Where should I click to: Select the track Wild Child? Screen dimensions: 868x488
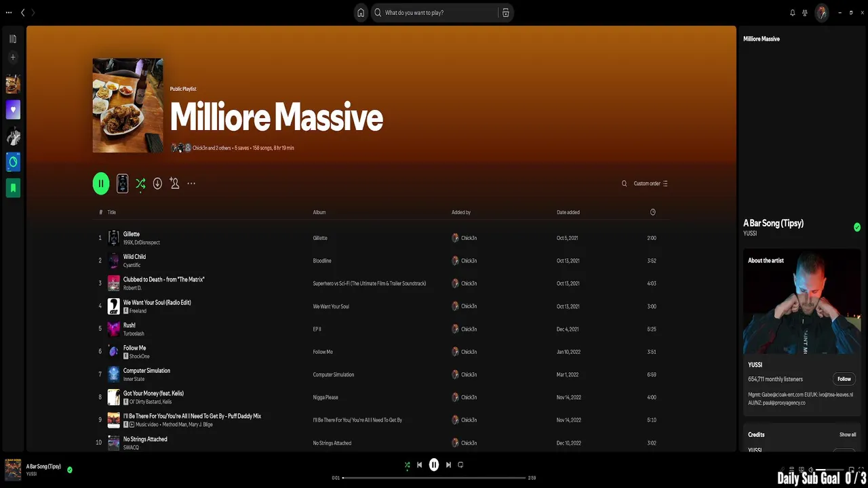pos(134,257)
